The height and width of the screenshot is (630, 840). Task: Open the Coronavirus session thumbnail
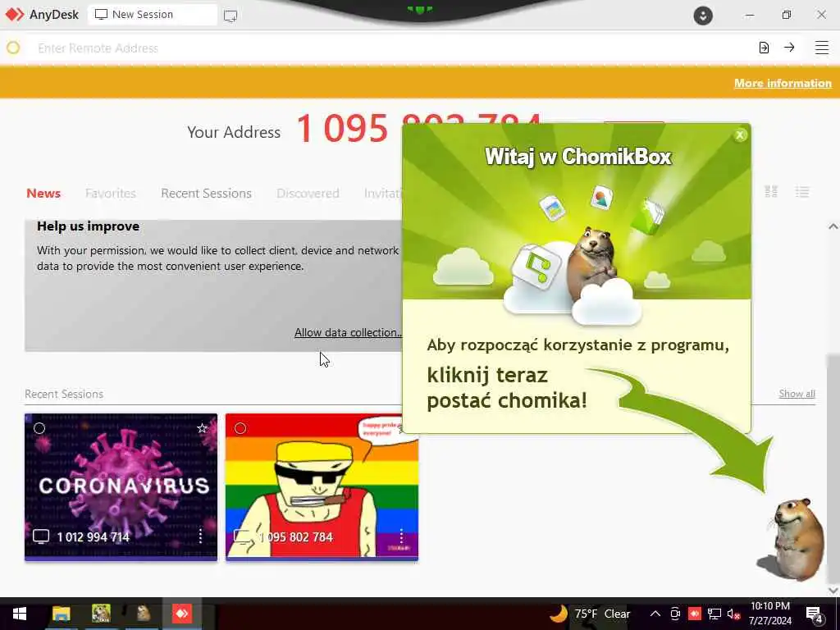[121, 486]
